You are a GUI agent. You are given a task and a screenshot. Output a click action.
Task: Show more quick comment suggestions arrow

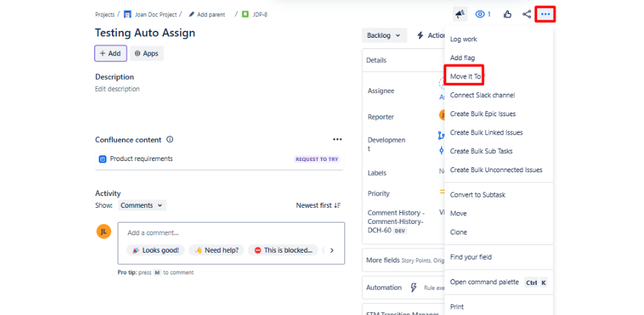click(331, 250)
